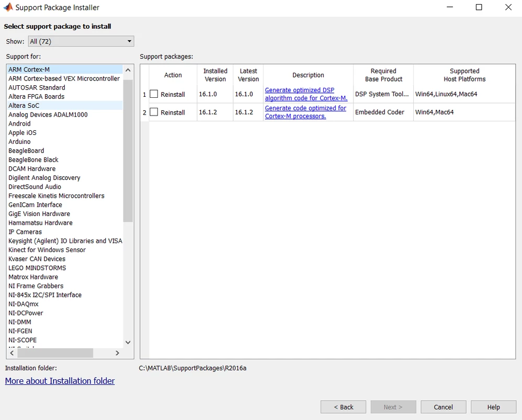The image size is (522, 420).
Task: Select BeagleBoard in the list
Action: (65, 151)
